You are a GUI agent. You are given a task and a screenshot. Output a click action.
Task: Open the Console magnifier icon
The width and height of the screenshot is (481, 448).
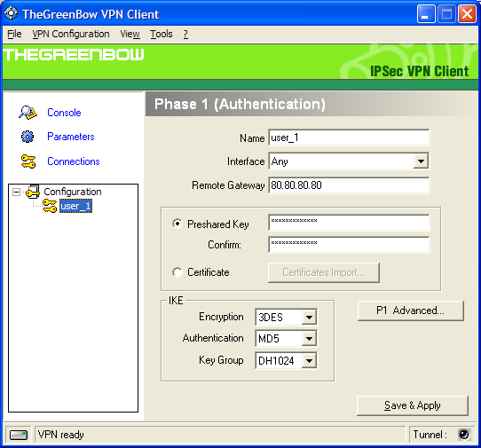[x=28, y=113]
